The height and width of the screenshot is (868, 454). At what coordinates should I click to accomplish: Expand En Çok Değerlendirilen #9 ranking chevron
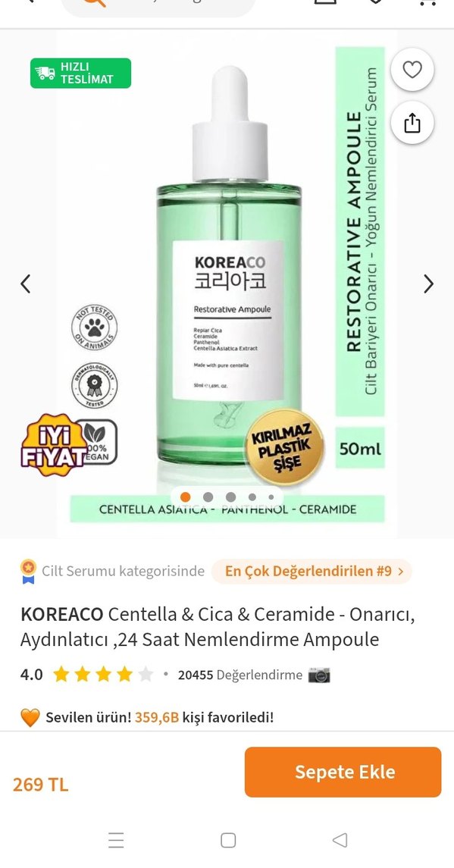[400, 572]
